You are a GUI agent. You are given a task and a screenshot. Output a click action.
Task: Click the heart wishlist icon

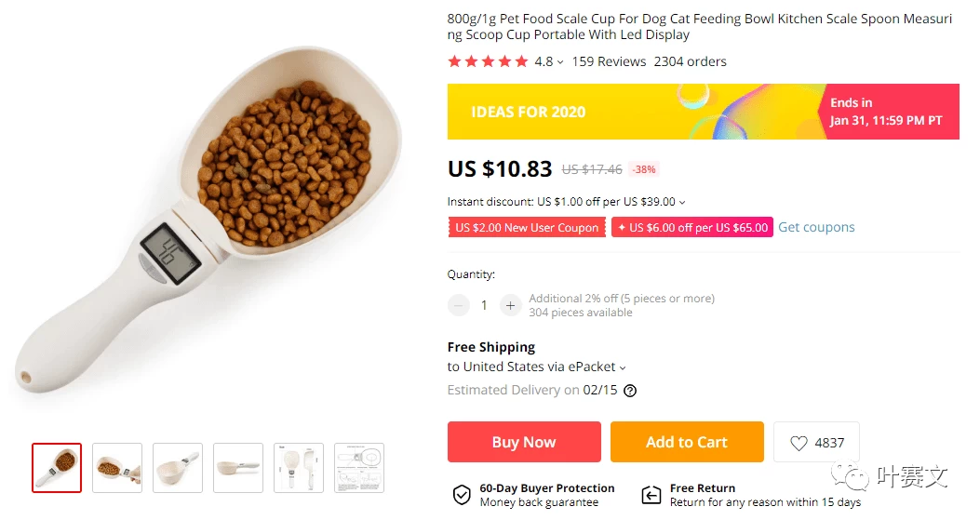(x=799, y=443)
